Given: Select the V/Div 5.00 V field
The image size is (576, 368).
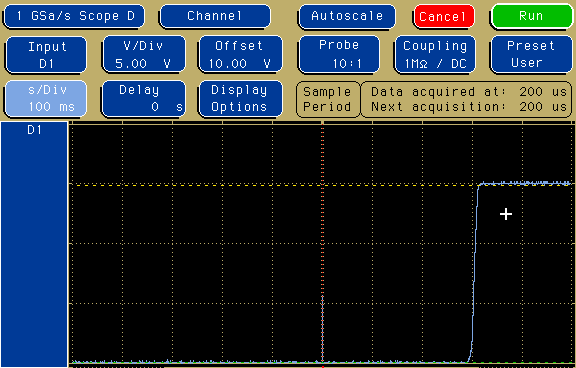Looking at the screenshot, I should pos(144,55).
